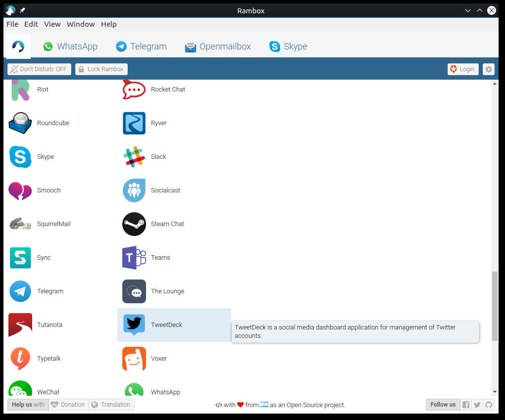This screenshot has width=505, height=420.
Task: Select The Lounge service icon
Action: (x=134, y=291)
